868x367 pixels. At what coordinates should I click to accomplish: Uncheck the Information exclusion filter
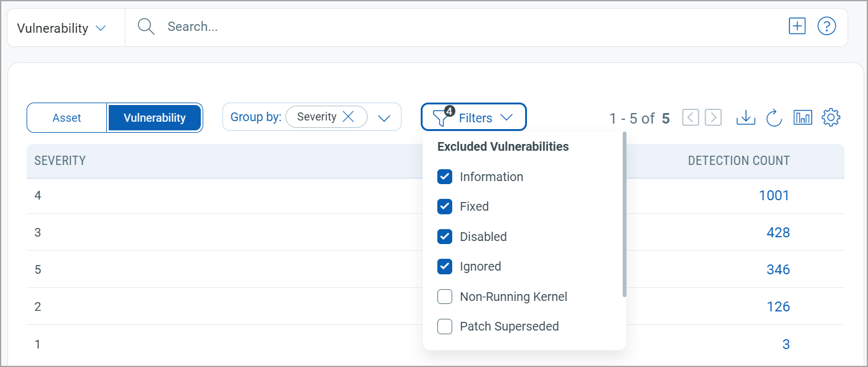(x=445, y=177)
